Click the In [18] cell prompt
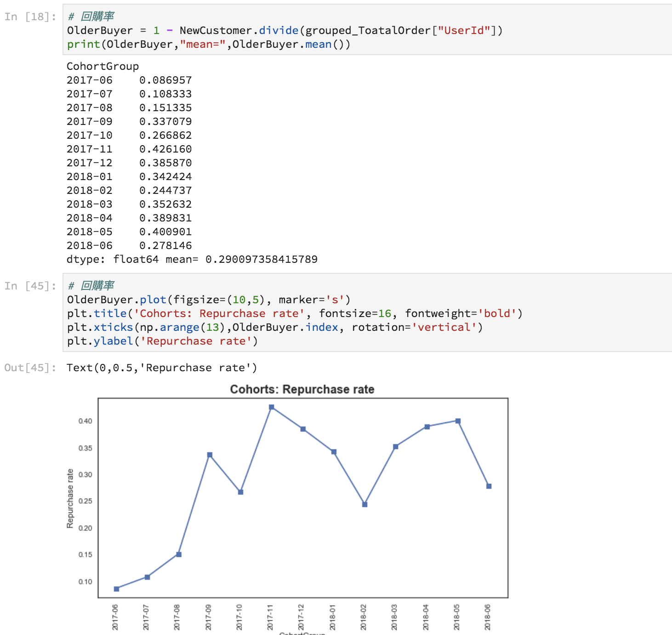This screenshot has width=672, height=635. [x=30, y=17]
